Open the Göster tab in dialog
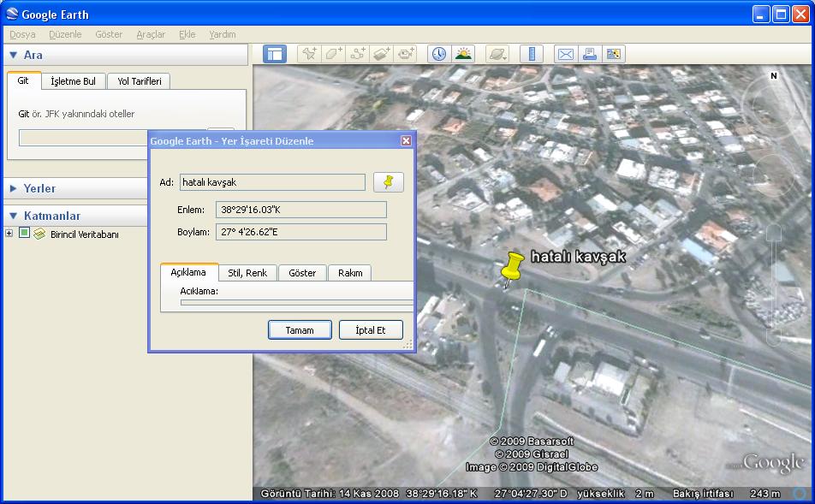The width and height of the screenshot is (815, 504). click(302, 273)
